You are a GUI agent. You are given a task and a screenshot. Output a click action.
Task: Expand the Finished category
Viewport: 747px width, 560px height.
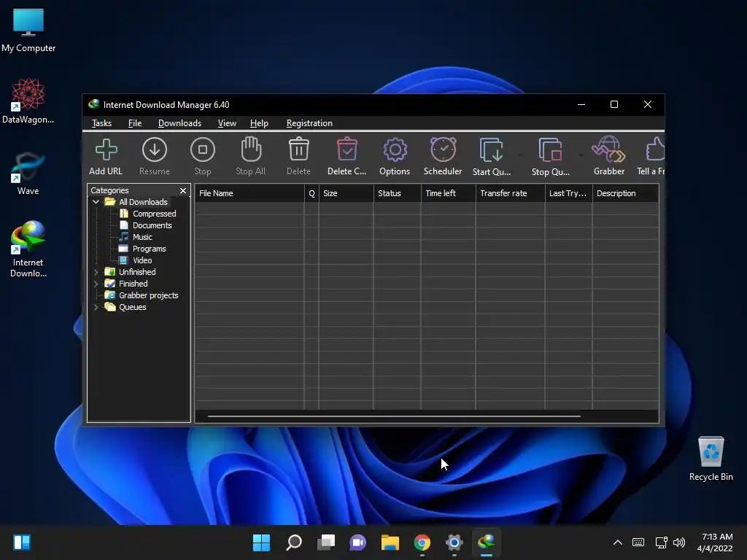(96, 284)
